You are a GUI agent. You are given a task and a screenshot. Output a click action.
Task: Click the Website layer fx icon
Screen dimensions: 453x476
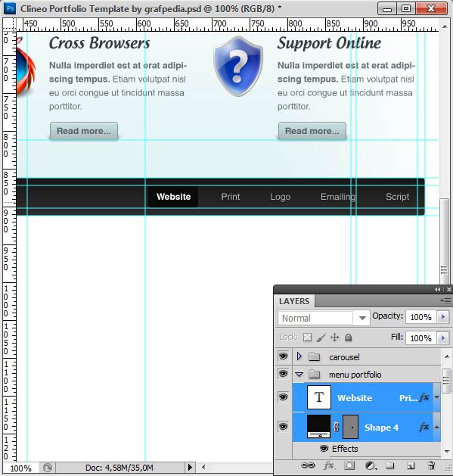click(424, 397)
